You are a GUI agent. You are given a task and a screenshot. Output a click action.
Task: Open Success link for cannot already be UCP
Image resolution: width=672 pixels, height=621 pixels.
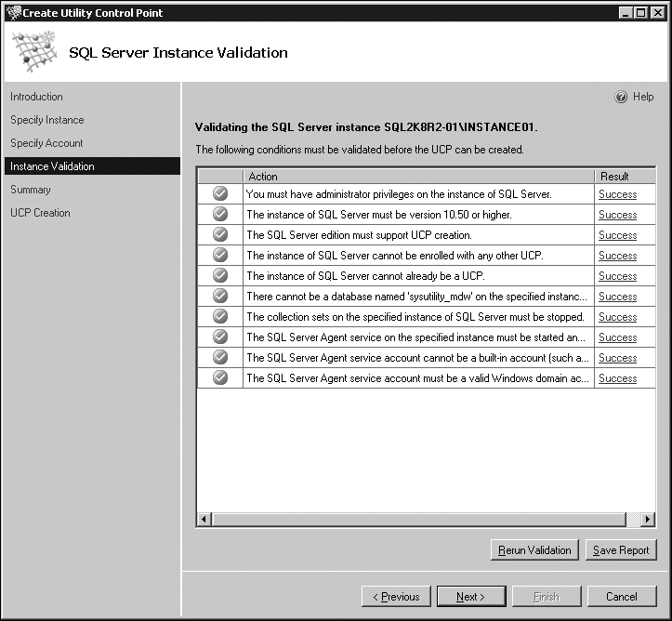pyautogui.click(x=617, y=276)
